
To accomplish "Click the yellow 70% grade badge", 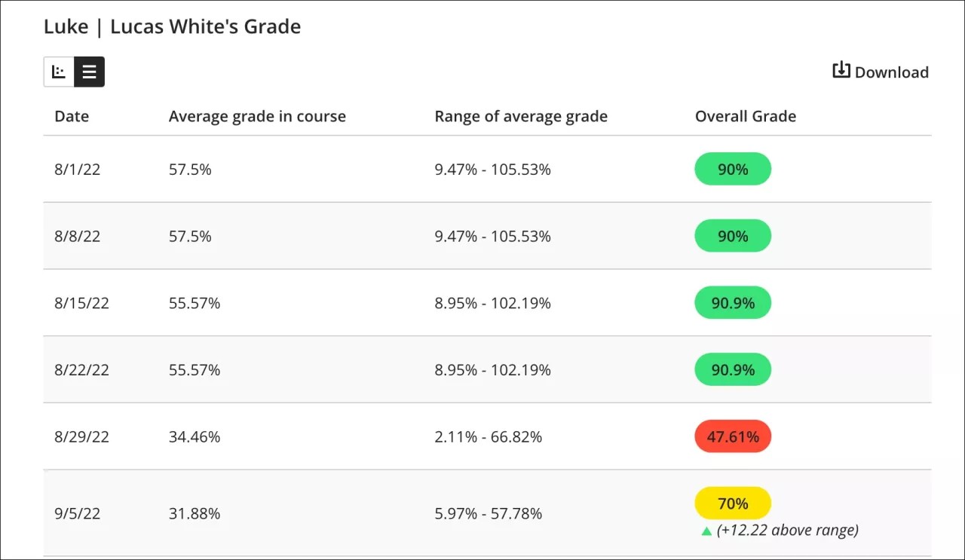I will coord(732,503).
